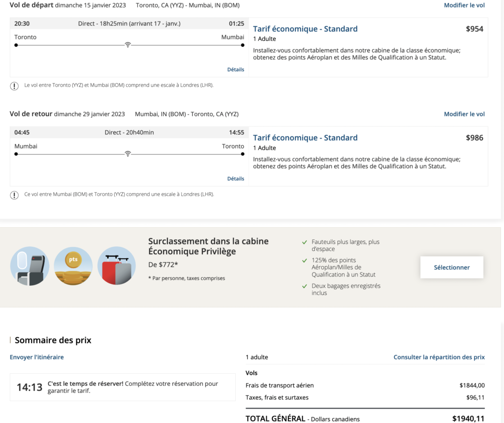
Task: Click the 'Envoyer l'itinéraire' link
Action: point(37,357)
